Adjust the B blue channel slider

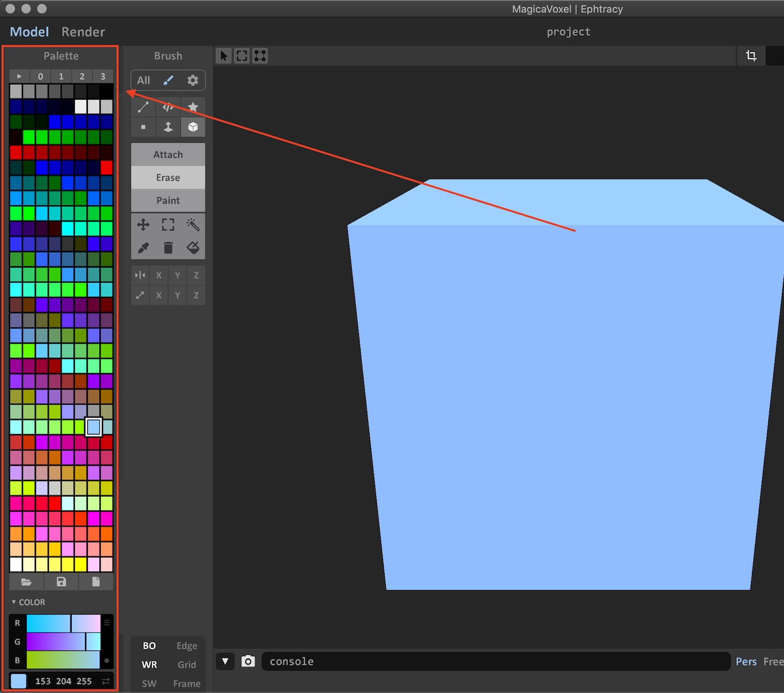pos(63,660)
